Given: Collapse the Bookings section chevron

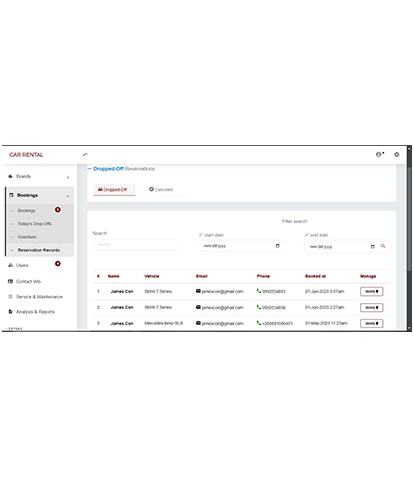Looking at the screenshot, I should coord(68,196).
